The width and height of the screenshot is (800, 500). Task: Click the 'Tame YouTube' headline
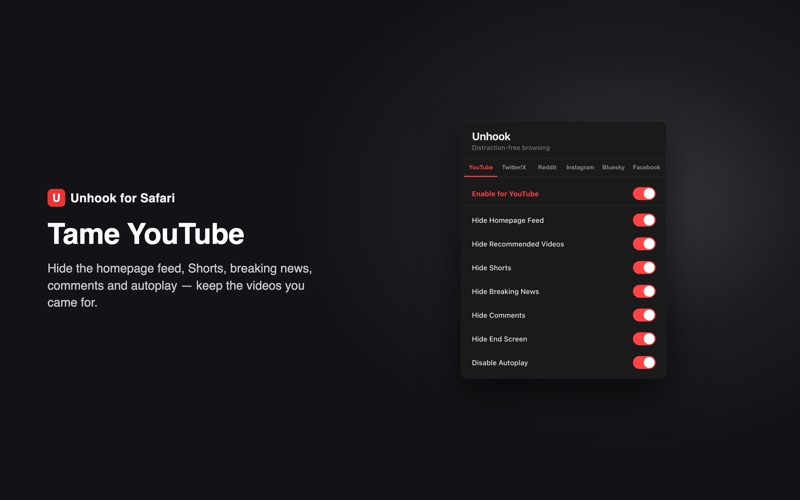coord(146,234)
